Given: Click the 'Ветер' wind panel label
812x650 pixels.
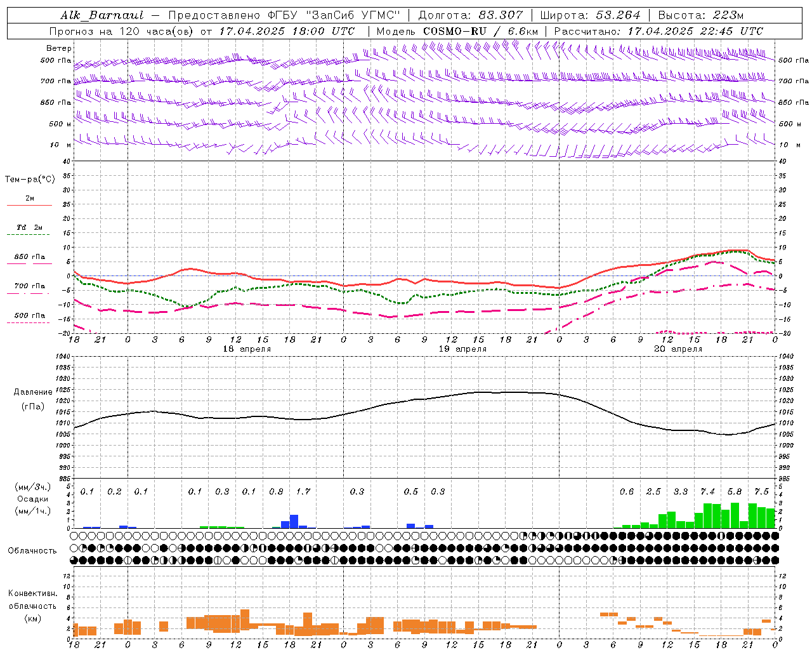Looking at the screenshot, I should pyautogui.click(x=59, y=48).
